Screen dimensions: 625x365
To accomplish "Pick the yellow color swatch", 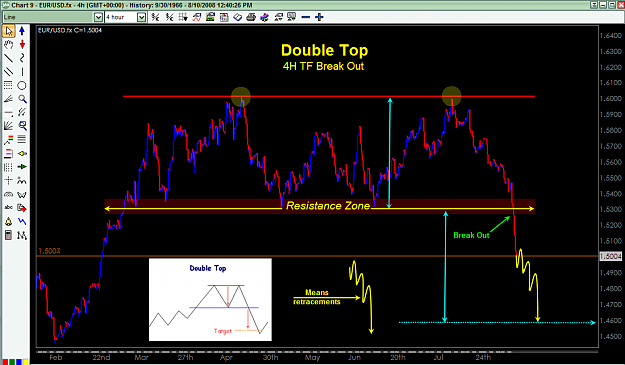I will (25, 362).
